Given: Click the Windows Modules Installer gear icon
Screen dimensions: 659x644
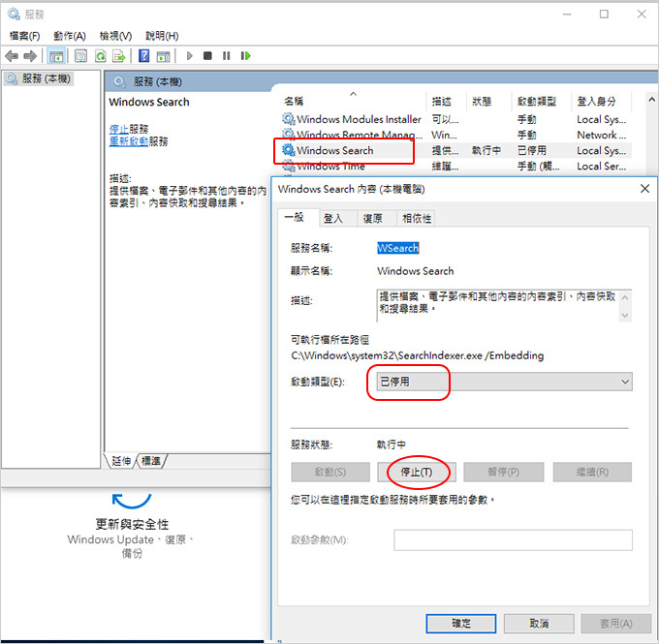Looking at the screenshot, I should (x=289, y=119).
